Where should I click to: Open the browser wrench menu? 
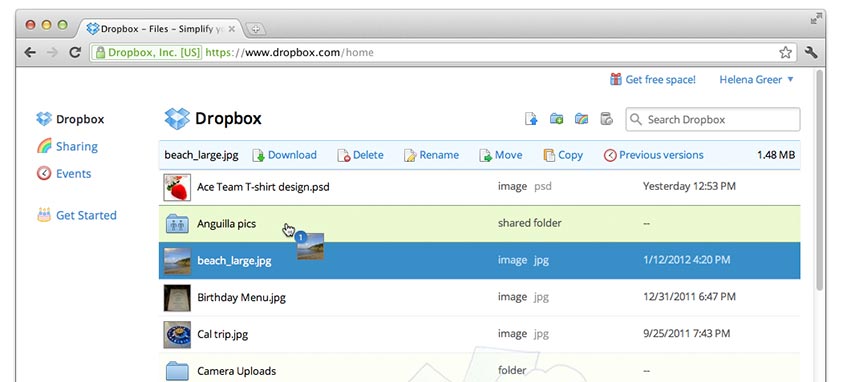(x=811, y=52)
